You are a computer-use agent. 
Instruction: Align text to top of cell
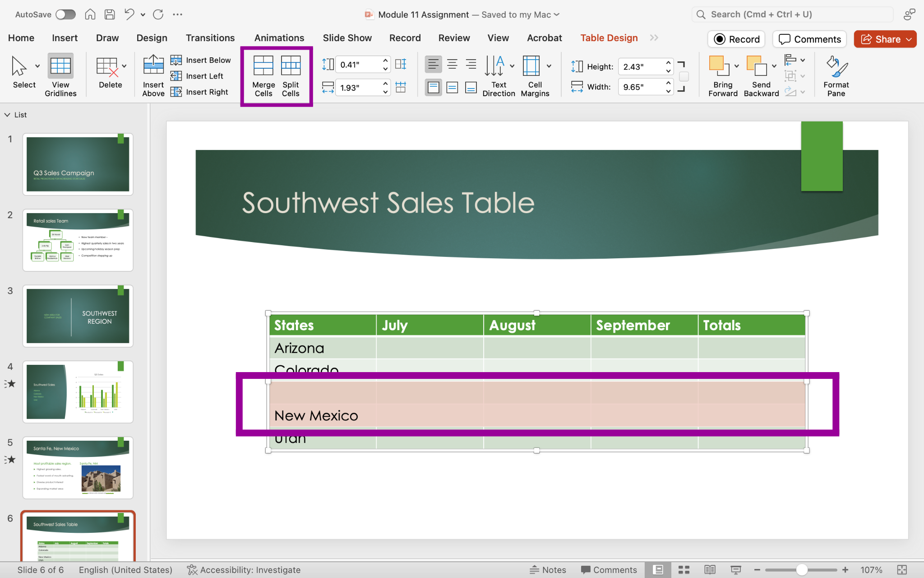(x=433, y=87)
